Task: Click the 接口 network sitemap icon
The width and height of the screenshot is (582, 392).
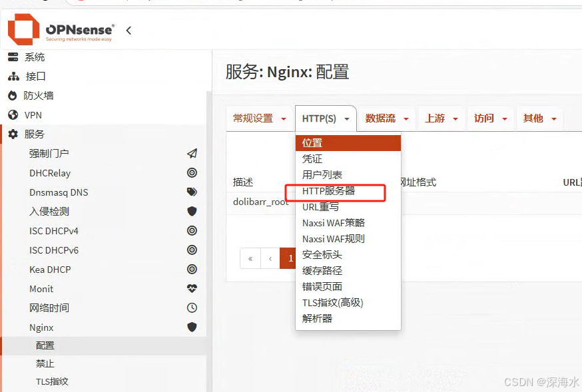Action: click(13, 77)
